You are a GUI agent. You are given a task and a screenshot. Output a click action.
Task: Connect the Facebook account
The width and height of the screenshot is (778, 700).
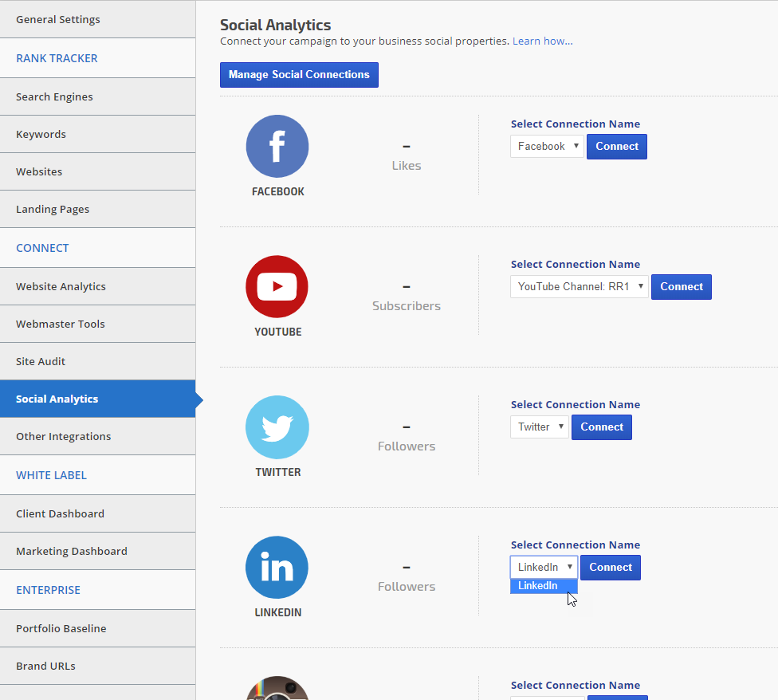pos(617,147)
